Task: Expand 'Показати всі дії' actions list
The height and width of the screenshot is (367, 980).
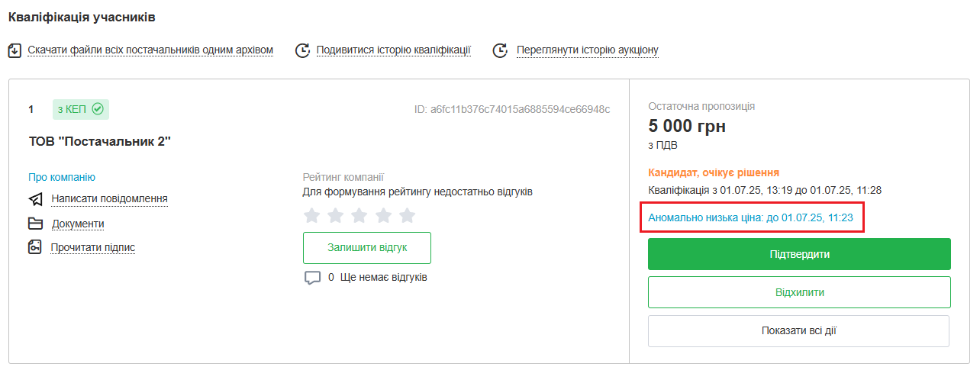Action: click(798, 331)
